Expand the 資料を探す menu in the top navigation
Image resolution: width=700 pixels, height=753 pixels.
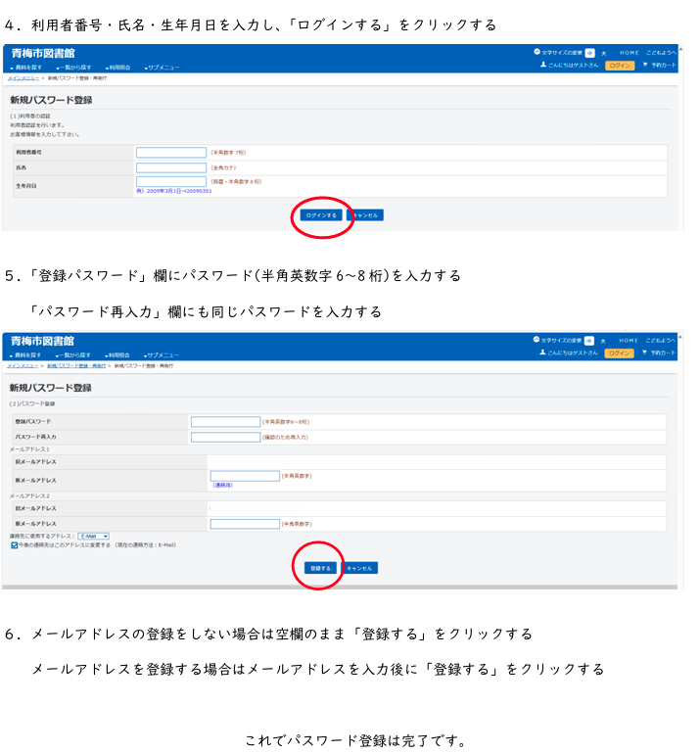pyautogui.click(x=25, y=67)
